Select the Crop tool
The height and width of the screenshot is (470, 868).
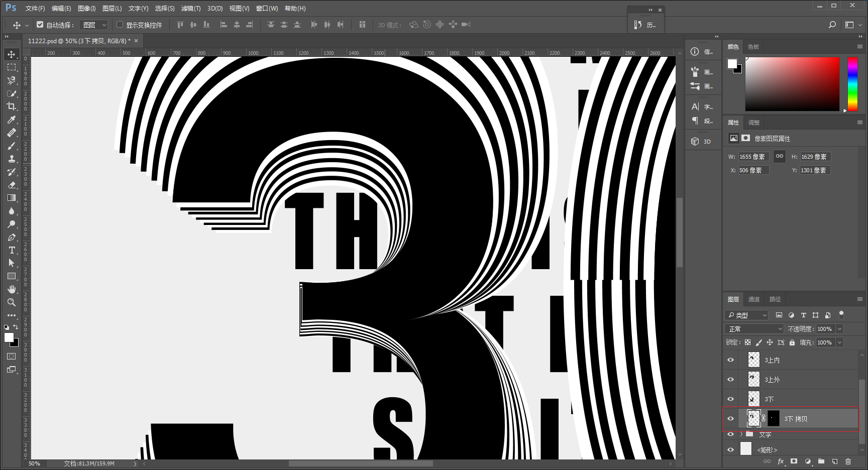[x=12, y=106]
